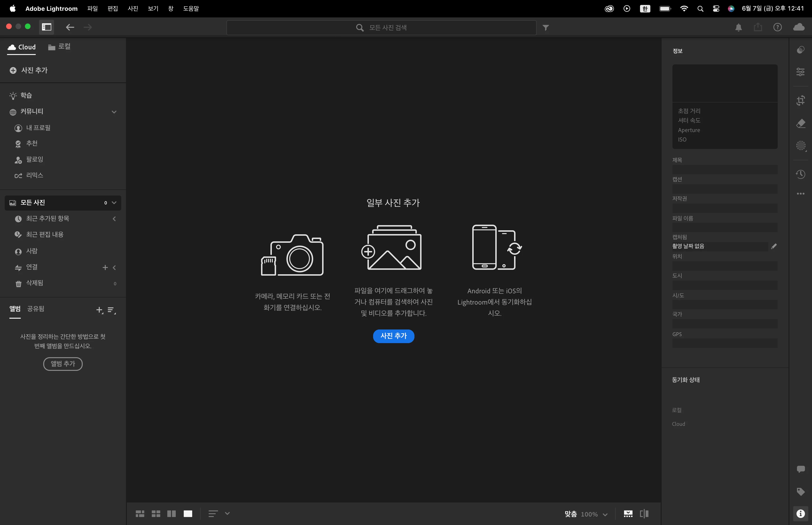Switch to square grid view
This screenshot has width=812, height=525.
coord(156,513)
